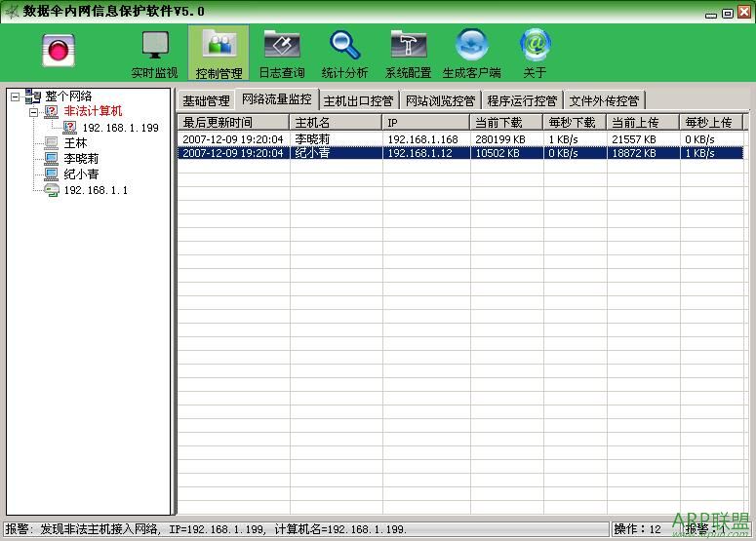This screenshot has width=756, height=541.
Task: Click upload value 21557 KB
Action: pyautogui.click(x=634, y=139)
